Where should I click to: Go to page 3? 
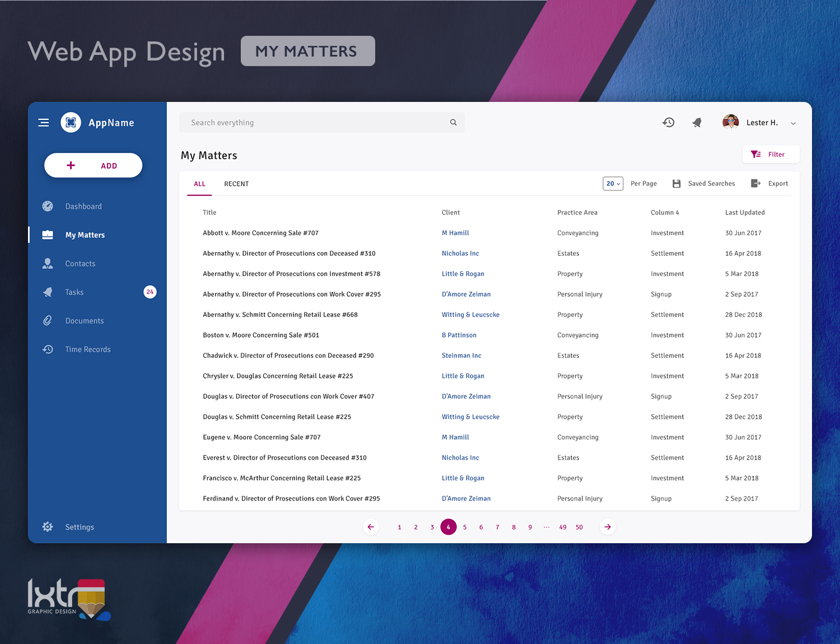tap(432, 527)
